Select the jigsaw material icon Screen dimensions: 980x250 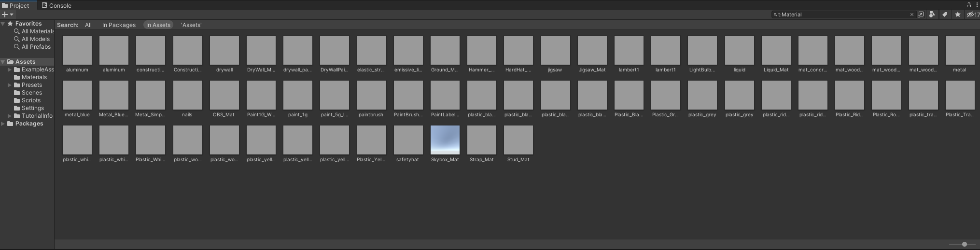(556, 51)
